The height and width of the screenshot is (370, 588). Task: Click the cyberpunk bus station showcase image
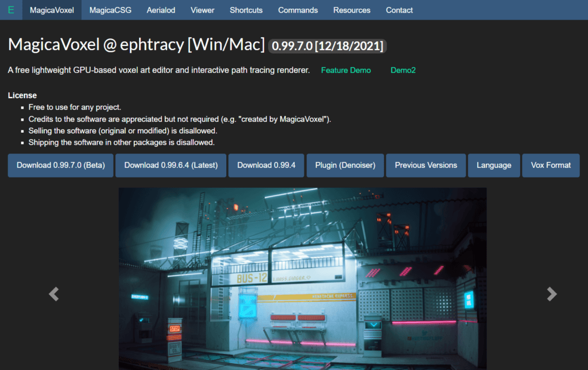pos(303,279)
